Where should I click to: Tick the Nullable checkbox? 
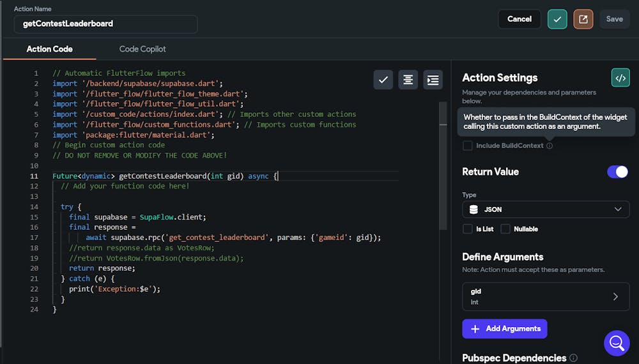505,229
